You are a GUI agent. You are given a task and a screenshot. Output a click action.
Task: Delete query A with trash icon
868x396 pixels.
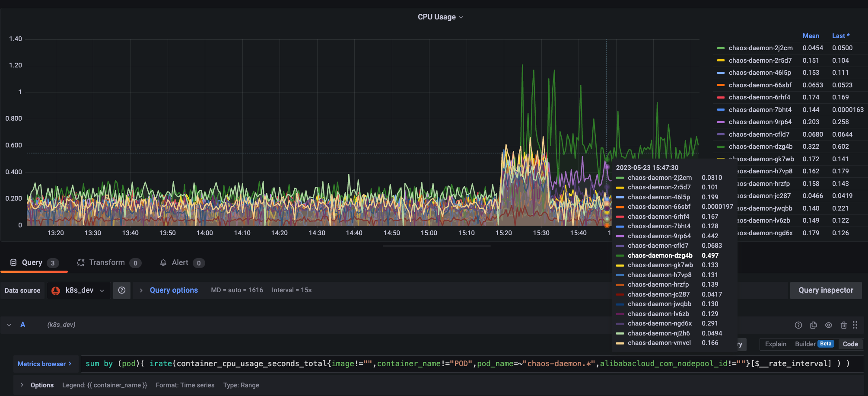coord(844,325)
